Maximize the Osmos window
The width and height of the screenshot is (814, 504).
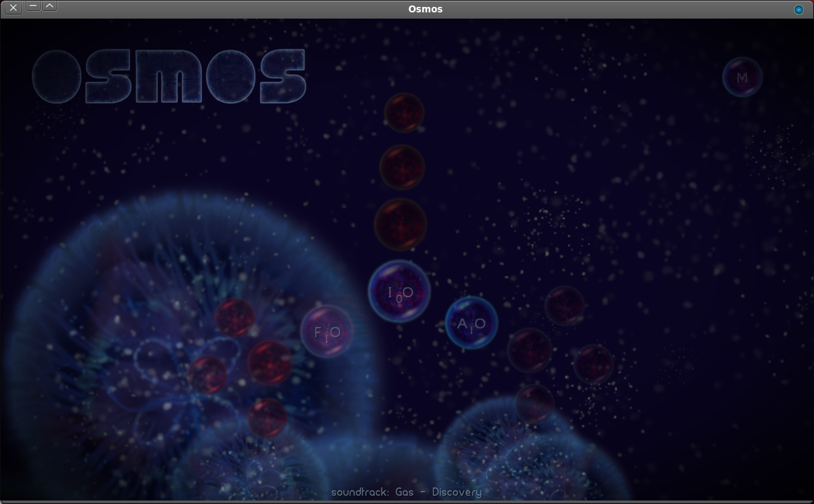point(50,6)
